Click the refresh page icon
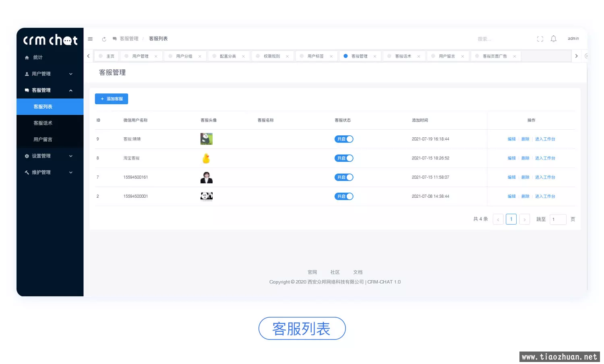Image resolution: width=604 pixels, height=364 pixels. [104, 39]
